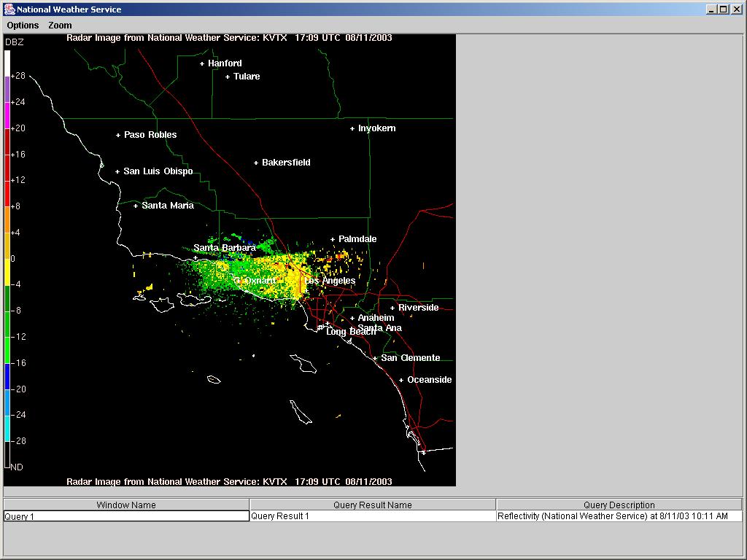Click the Oxnard city label

click(x=260, y=281)
